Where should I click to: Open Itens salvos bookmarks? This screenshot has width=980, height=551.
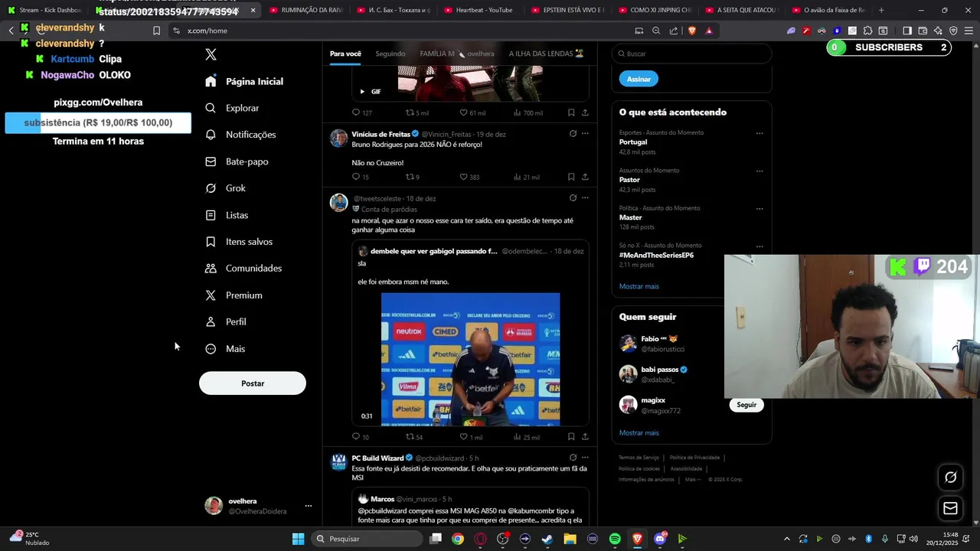click(x=238, y=242)
